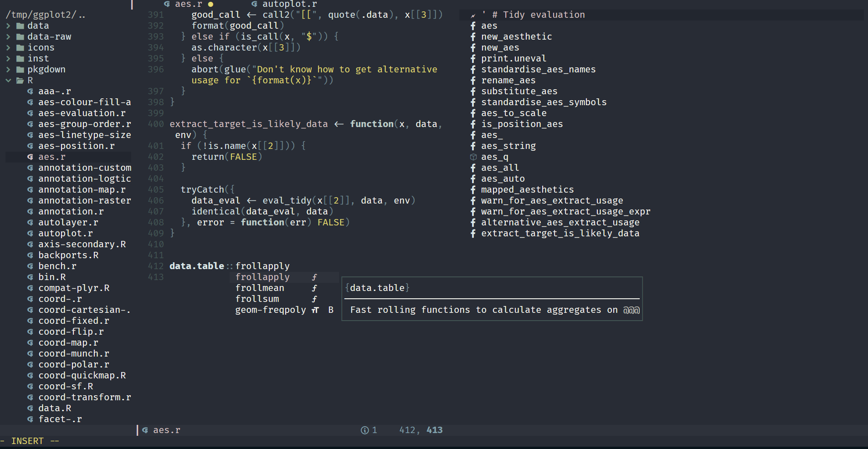Click R file icon beside aes-evaluation.r
Screen dimensions: 868x449
(x=30, y=113)
